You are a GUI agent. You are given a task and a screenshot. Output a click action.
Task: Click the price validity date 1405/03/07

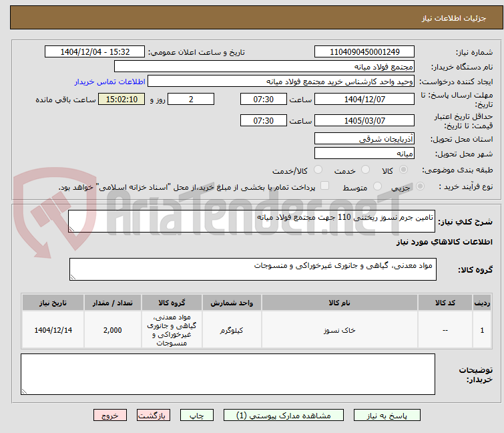tap(364, 121)
